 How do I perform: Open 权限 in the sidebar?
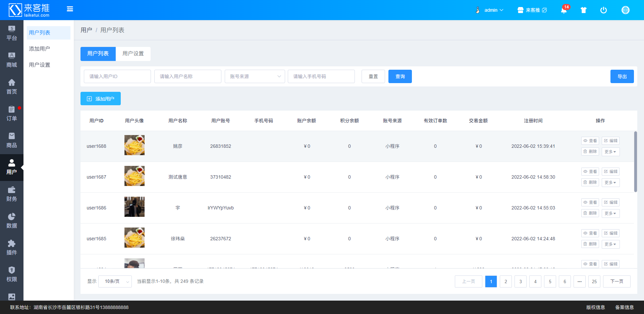coord(12,275)
